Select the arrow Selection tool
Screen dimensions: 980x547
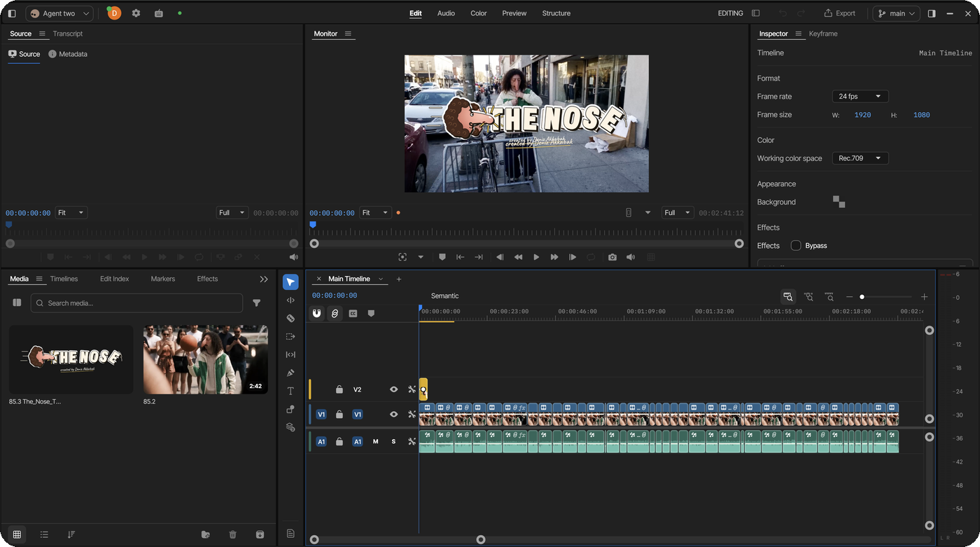coord(290,282)
